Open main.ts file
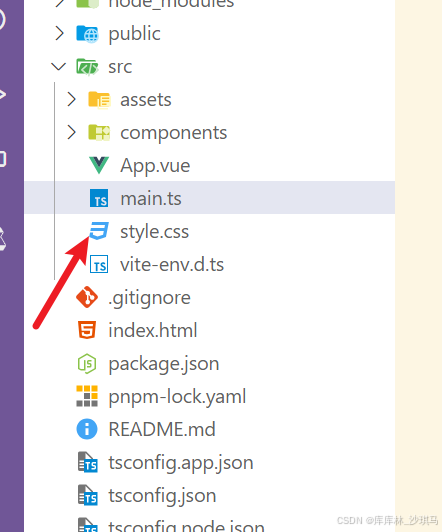This screenshot has width=442, height=532. tap(151, 198)
